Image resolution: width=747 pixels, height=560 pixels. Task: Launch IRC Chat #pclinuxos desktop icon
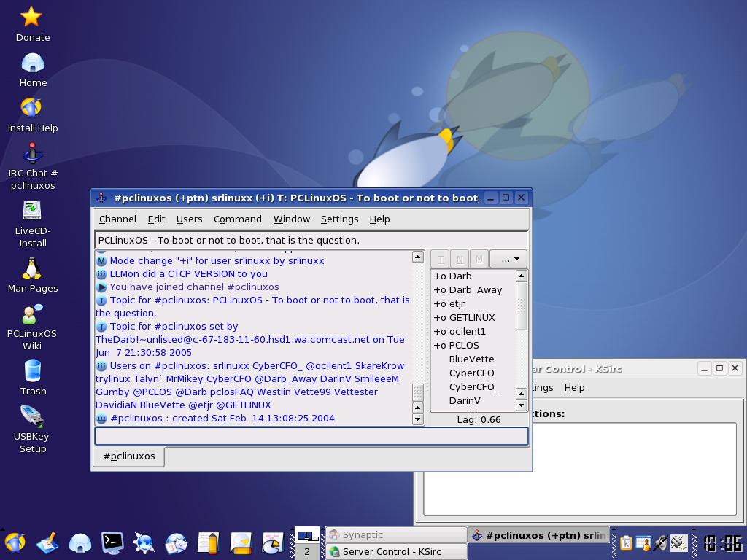pos(32,167)
